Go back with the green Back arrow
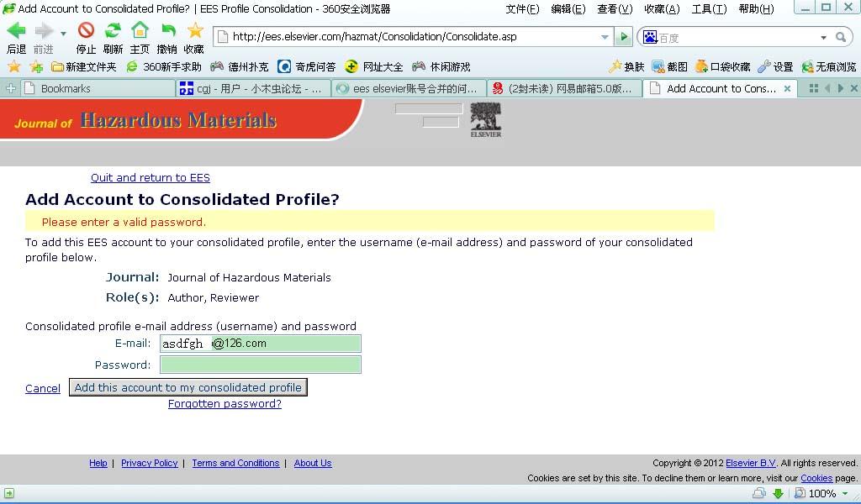Image resolution: width=861 pixels, height=504 pixels. [16, 31]
